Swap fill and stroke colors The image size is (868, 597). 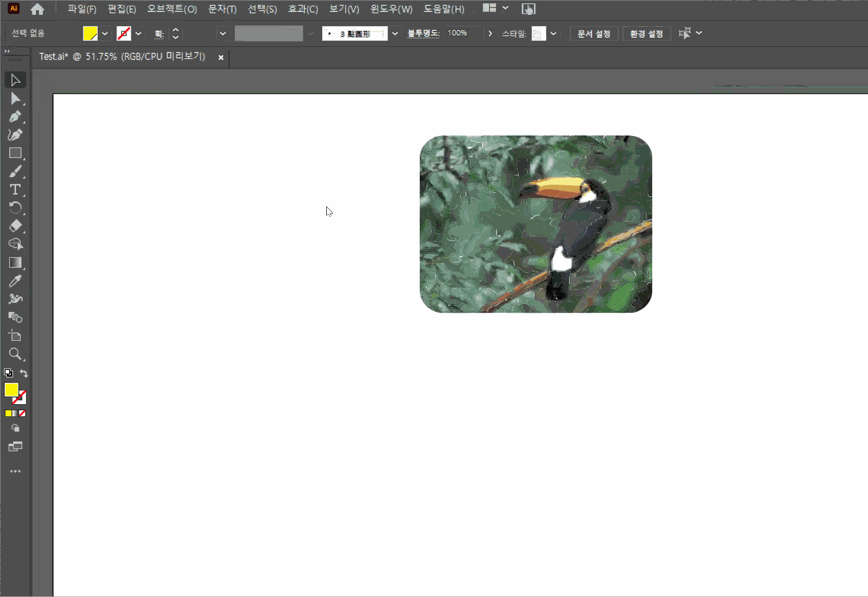pos(24,373)
